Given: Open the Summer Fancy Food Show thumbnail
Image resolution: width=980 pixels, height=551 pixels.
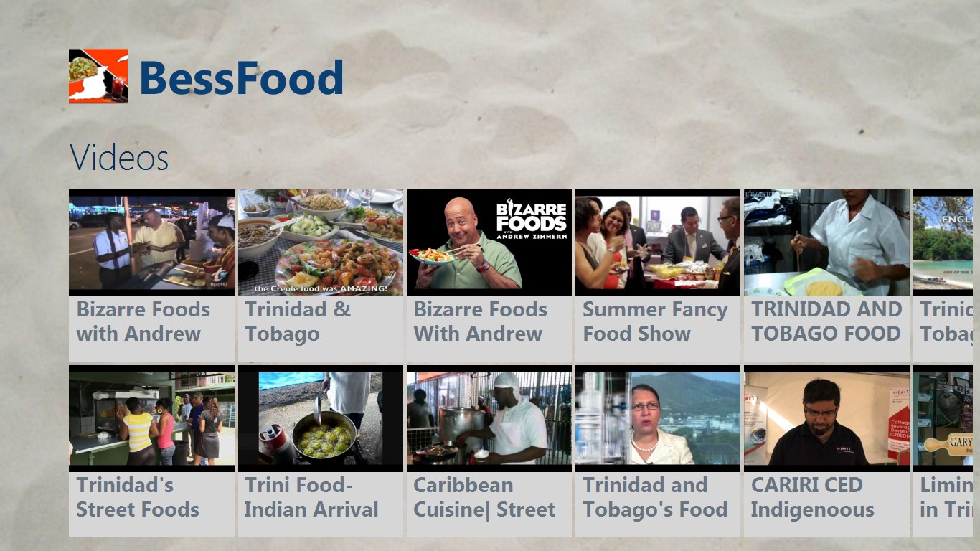Looking at the screenshot, I should [658, 242].
